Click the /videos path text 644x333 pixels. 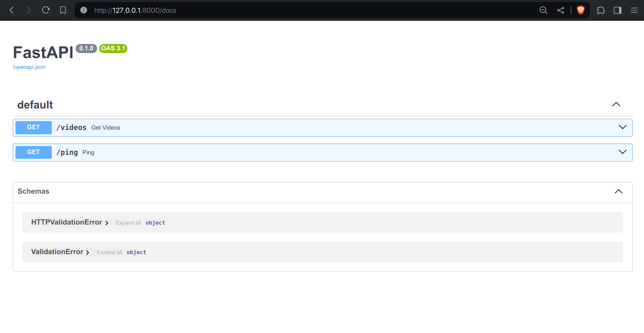pyautogui.click(x=71, y=128)
